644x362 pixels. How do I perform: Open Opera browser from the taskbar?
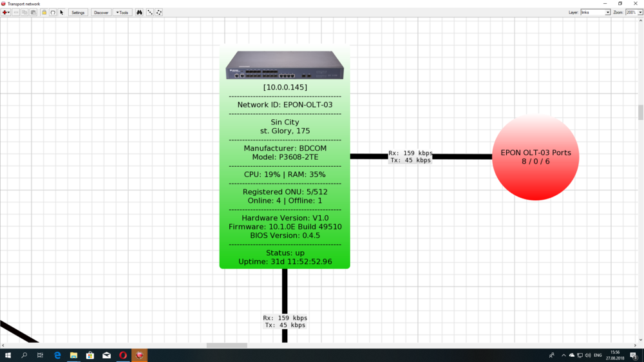122,355
